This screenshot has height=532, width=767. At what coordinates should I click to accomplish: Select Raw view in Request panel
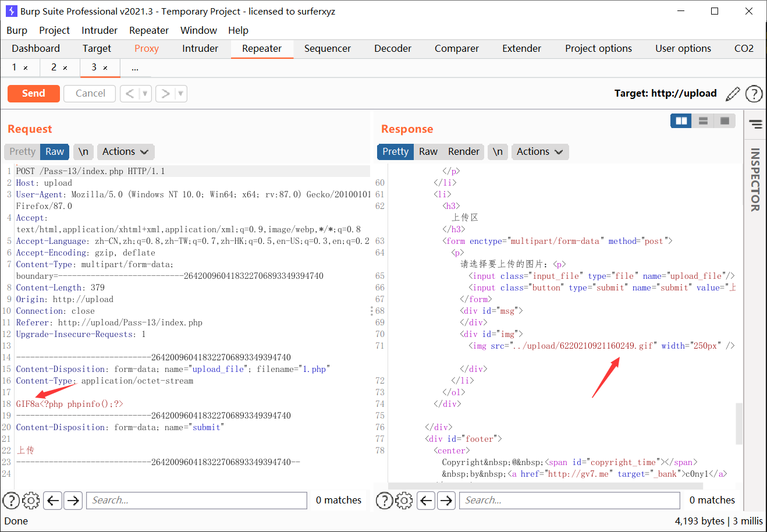(x=55, y=151)
